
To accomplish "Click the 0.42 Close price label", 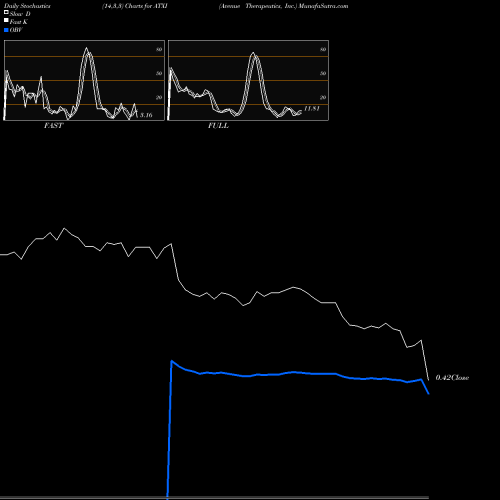I will click(452, 378).
